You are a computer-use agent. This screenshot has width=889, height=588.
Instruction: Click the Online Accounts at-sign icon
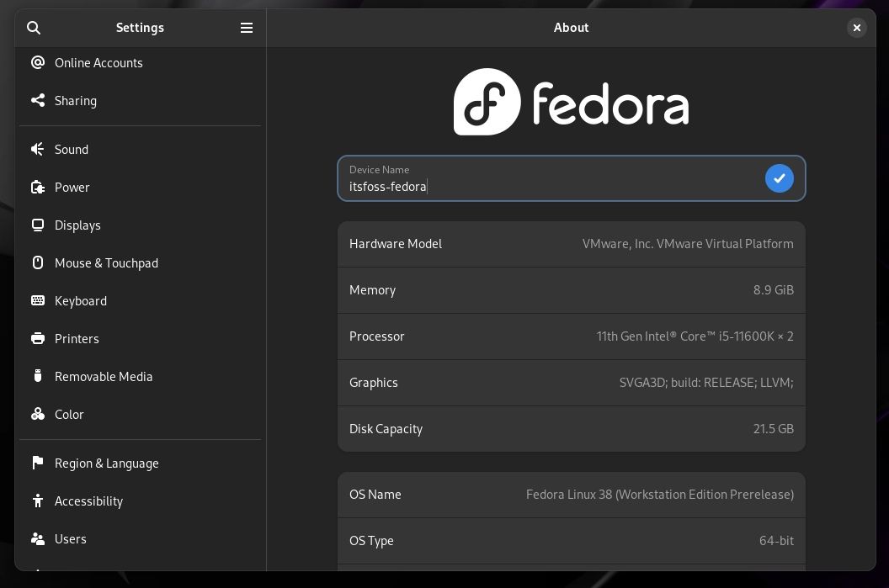[x=38, y=62]
